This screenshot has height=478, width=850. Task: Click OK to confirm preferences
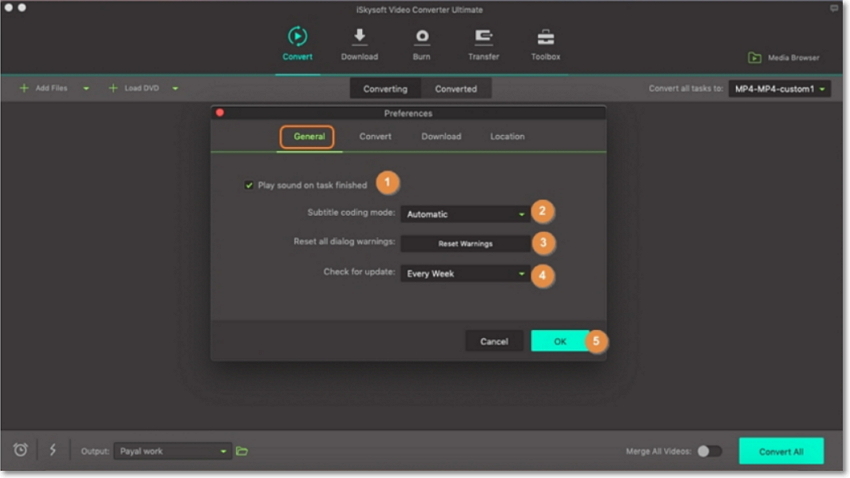pyautogui.click(x=560, y=341)
